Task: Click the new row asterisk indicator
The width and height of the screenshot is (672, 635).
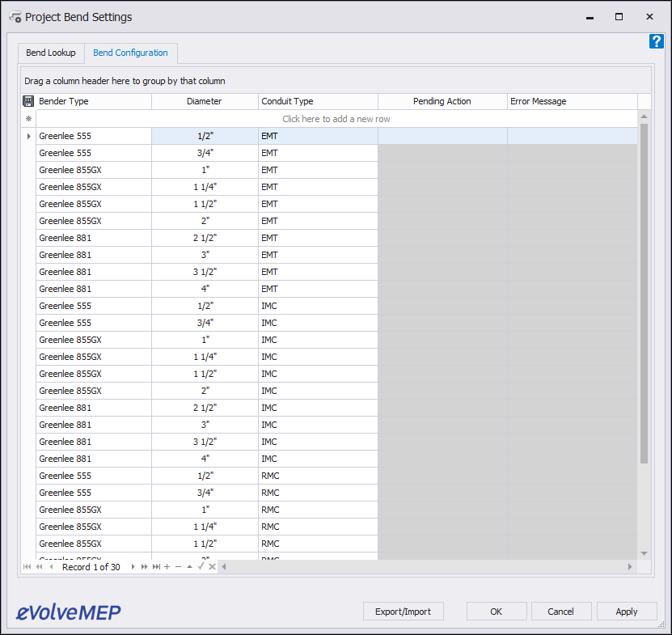Action: click(x=29, y=119)
